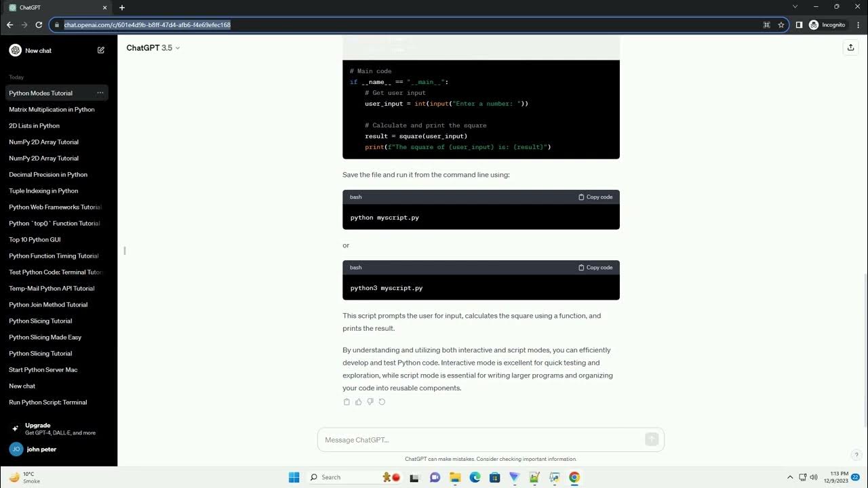The height and width of the screenshot is (488, 868).
Task: Give thumbs up to the response
Action: [358, 402]
